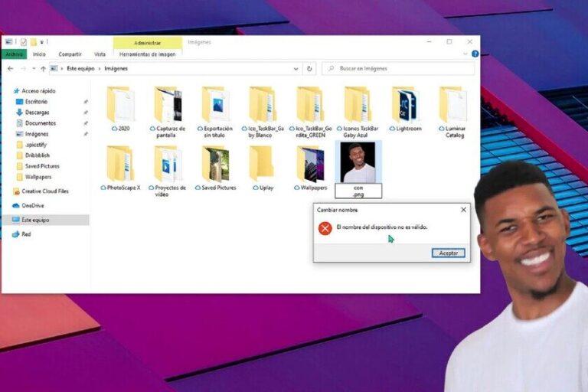Select the con.png image thumbnail

click(x=358, y=162)
